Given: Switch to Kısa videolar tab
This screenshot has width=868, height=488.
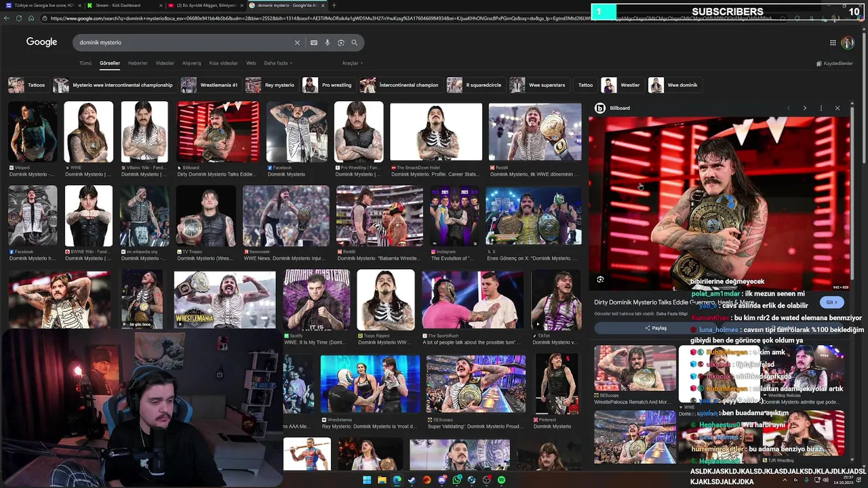Looking at the screenshot, I should pyautogui.click(x=224, y=63).
